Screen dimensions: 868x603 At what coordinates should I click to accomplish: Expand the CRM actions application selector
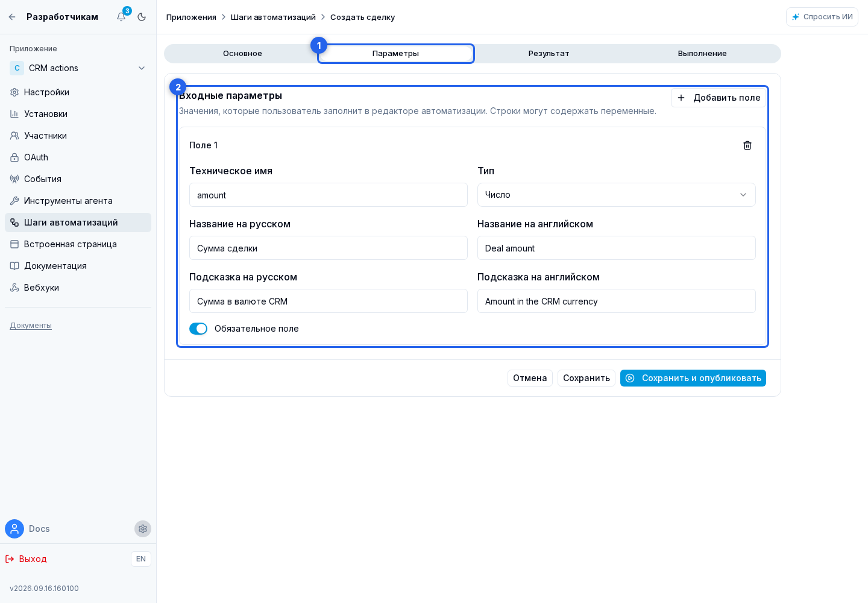(78, 68)
